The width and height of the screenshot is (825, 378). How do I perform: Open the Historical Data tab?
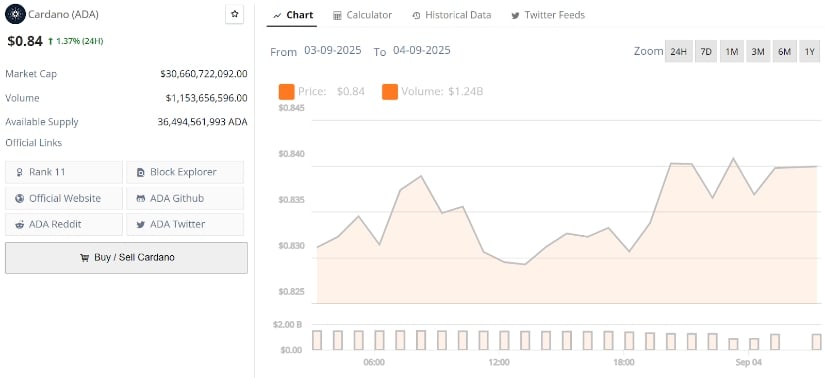click(x=451, y=15)
